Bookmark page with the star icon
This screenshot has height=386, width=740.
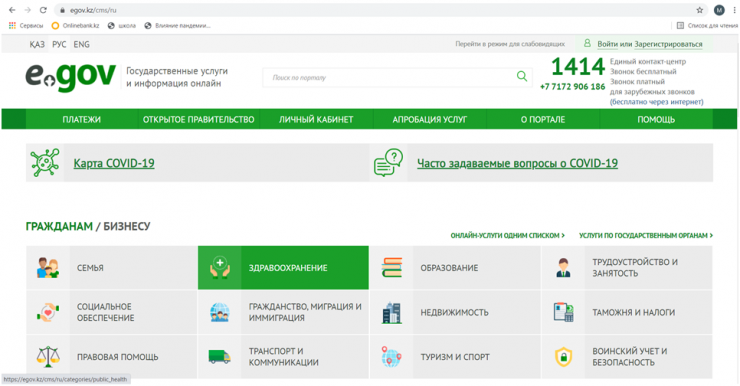pos(699,10)
